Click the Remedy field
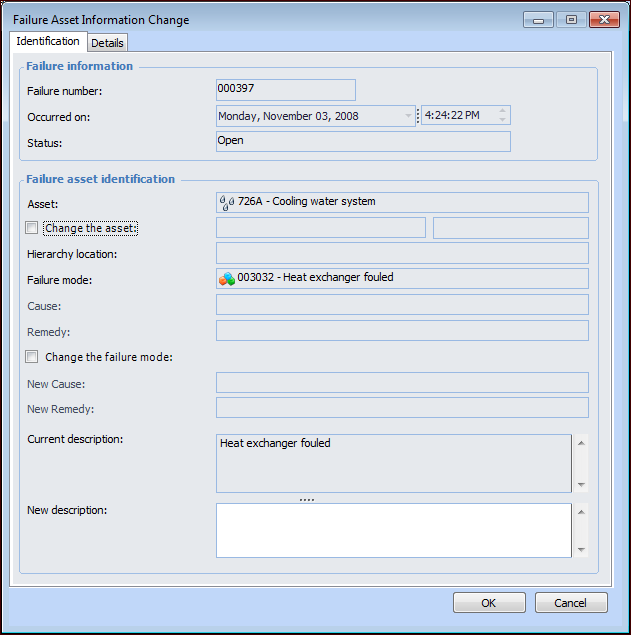631x635 pixels. pyautogui.click(x=402, y=331)
